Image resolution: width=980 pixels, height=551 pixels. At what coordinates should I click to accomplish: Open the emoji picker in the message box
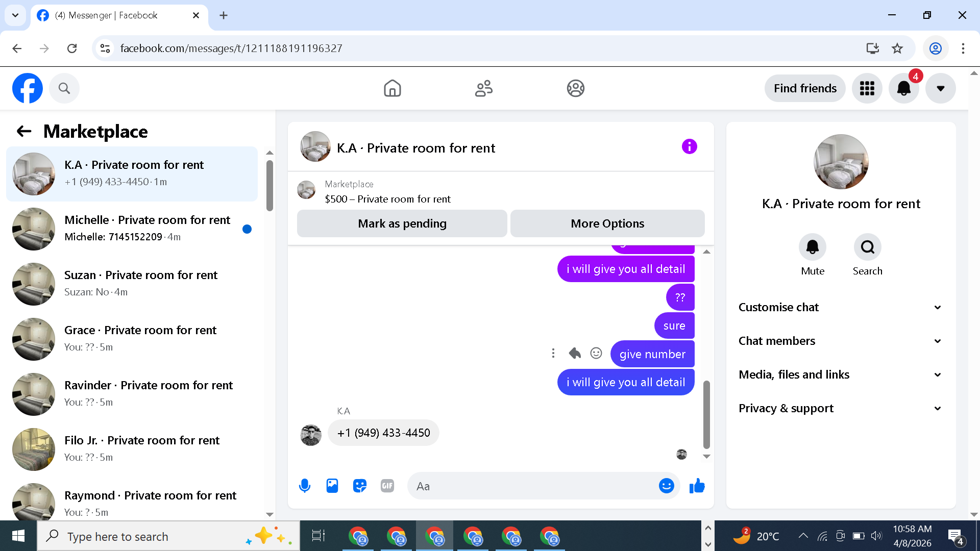pyautogui.click(x=666, y=486)
